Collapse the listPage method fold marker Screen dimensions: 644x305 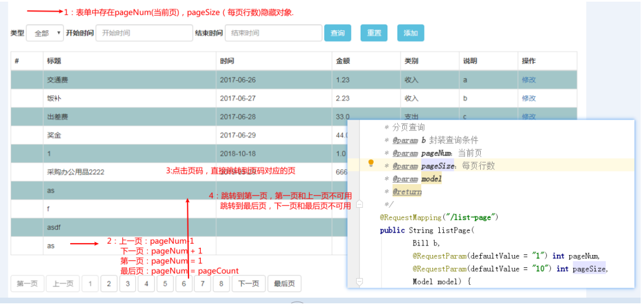point(360,282)
